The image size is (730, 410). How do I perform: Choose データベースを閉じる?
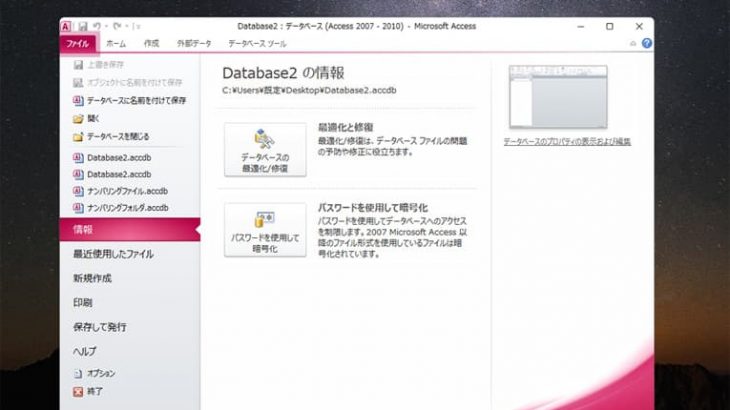click(x=118, y=137)
